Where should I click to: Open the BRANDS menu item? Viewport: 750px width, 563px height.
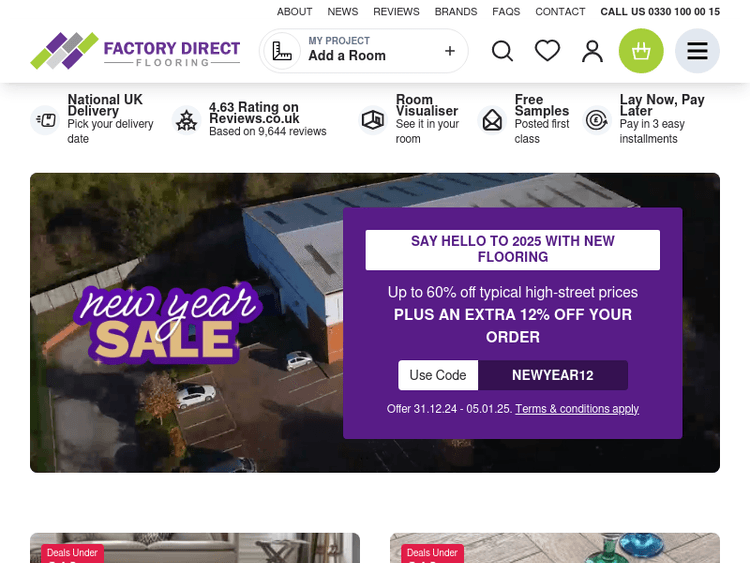coord(456,11)
